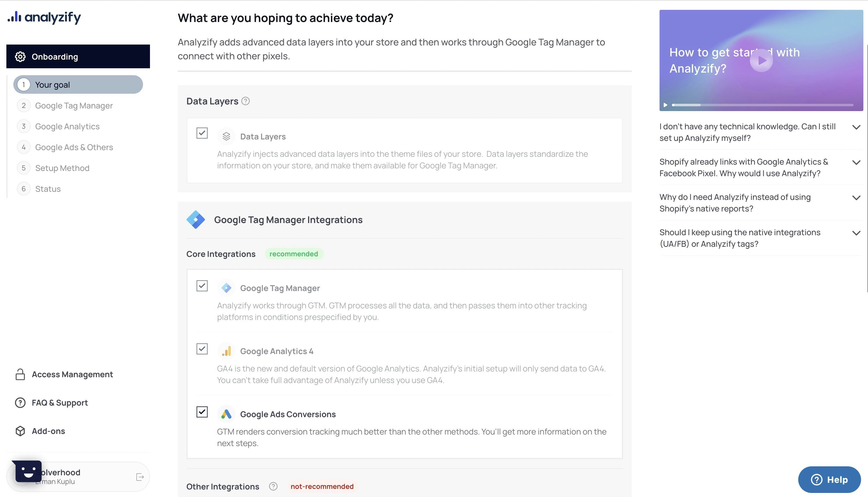
Task: Click the video progress bar
Action: [762, 105]
